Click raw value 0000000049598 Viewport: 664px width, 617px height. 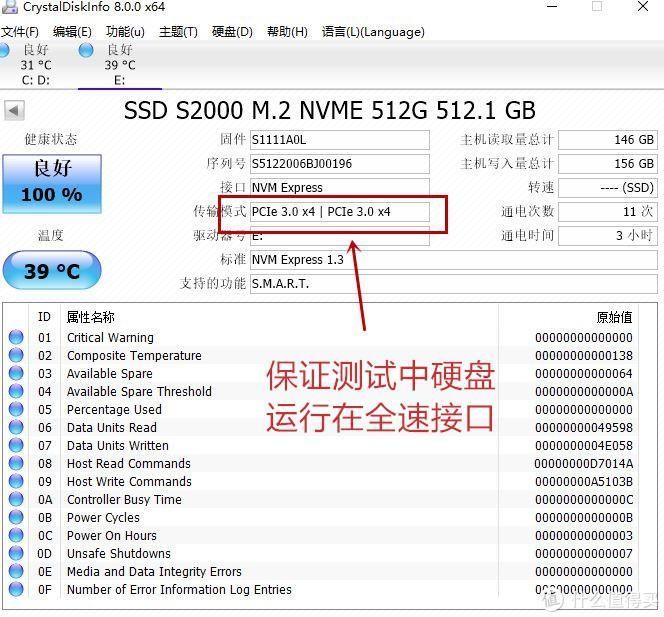584,428
